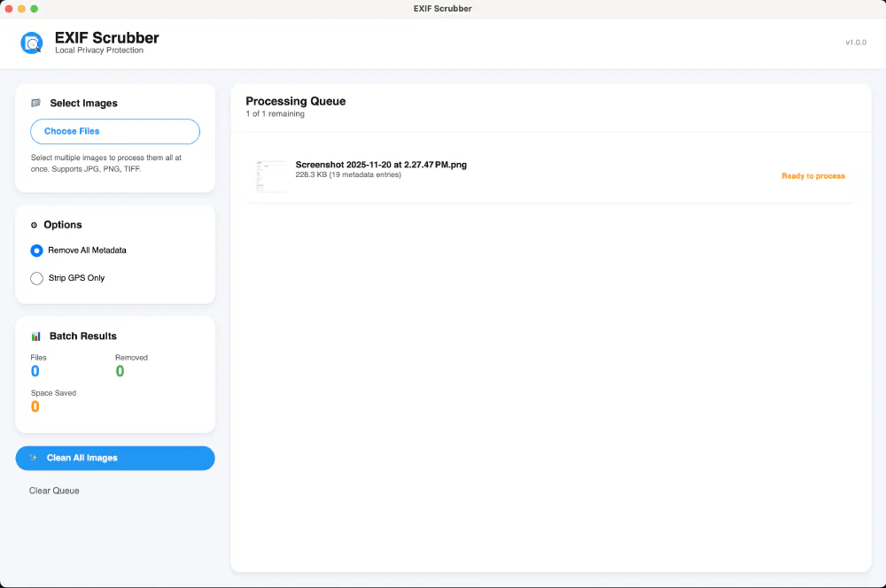Click the Clear Queue link
Screen dimensions: 886x588
(x=53, y=490)
